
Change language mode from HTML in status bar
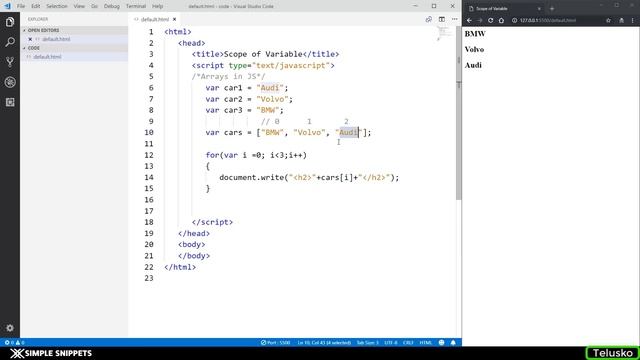[x=426, y=342]
